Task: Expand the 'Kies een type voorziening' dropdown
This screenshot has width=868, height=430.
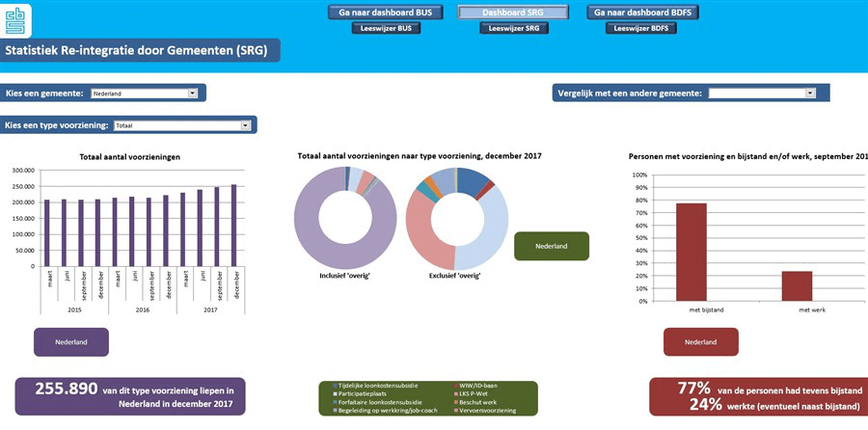Action: [244, 125]
